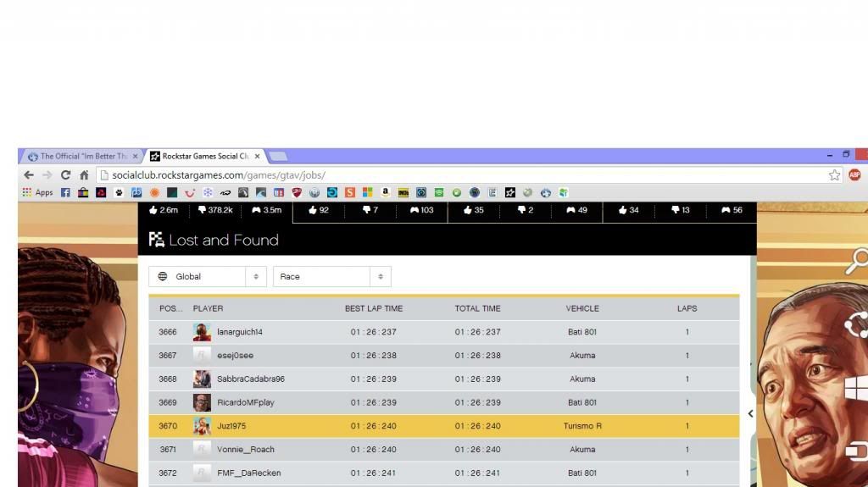
Task: Open SabbraCadabra96 player profile
Action: 251,379
